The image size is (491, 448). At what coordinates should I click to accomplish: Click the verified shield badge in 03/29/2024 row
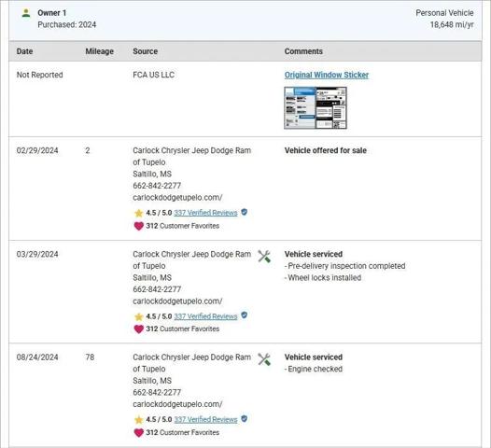245,315
